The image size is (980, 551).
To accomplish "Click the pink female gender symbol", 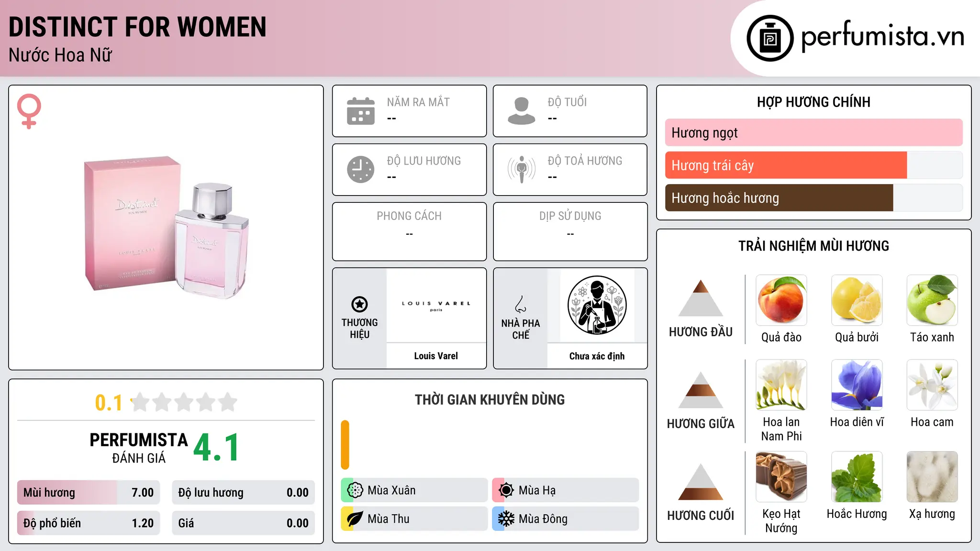I will (29, 111).
